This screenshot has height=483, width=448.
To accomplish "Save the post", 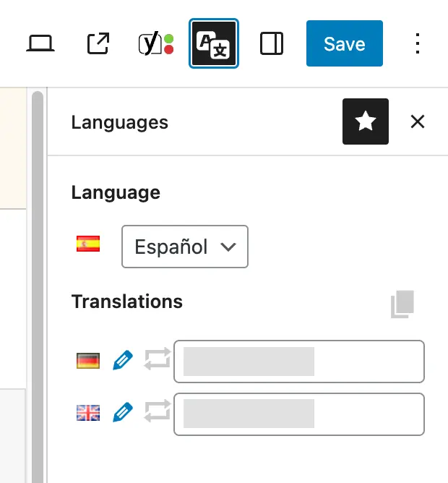I will [344, 44].
